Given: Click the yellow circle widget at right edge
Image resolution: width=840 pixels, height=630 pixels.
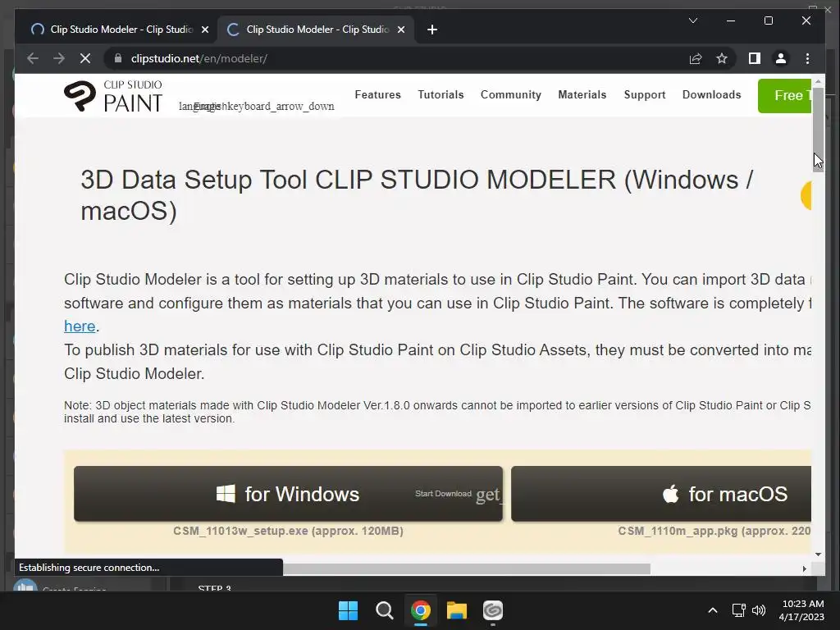Looking at the screenshot, I should (x=806, y=195).
